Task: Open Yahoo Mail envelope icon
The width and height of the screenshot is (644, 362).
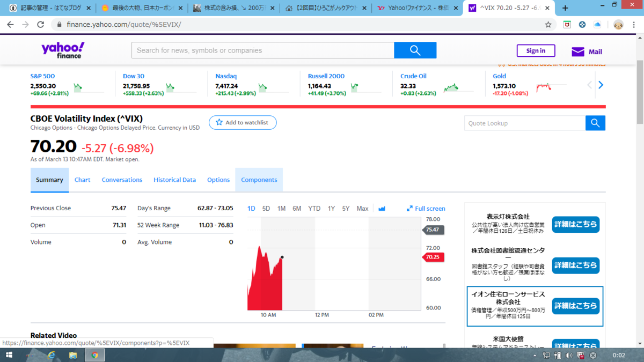Action: (577, 51)
